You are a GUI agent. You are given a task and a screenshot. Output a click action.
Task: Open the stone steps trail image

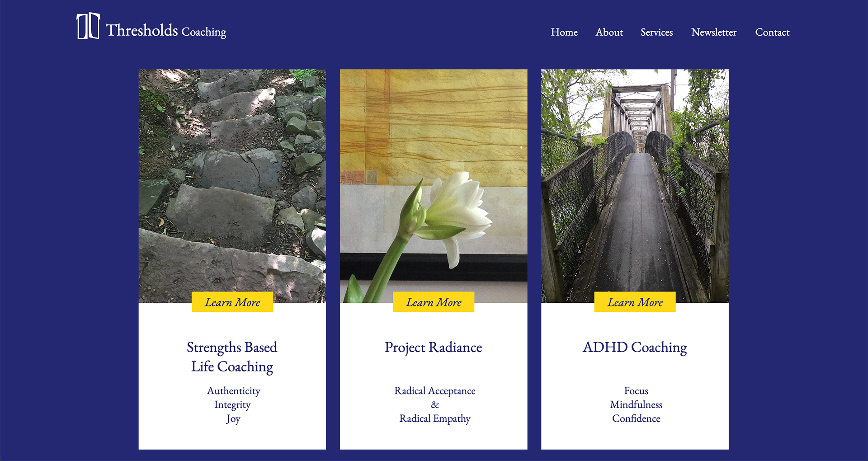pyautogui.click(x=232, y=181)
